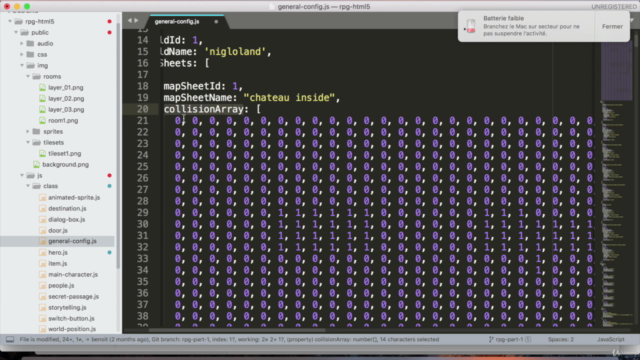Collapse the public folder arrow

pyautogui.click(x=16, y=32)
